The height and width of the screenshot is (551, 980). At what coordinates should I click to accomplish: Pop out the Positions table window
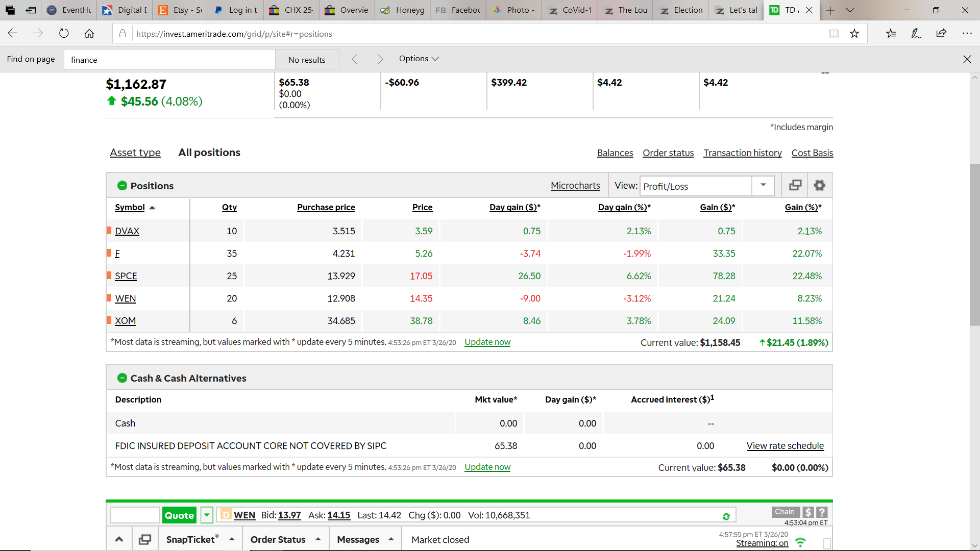pyautogui.click(x=795, y=186)
